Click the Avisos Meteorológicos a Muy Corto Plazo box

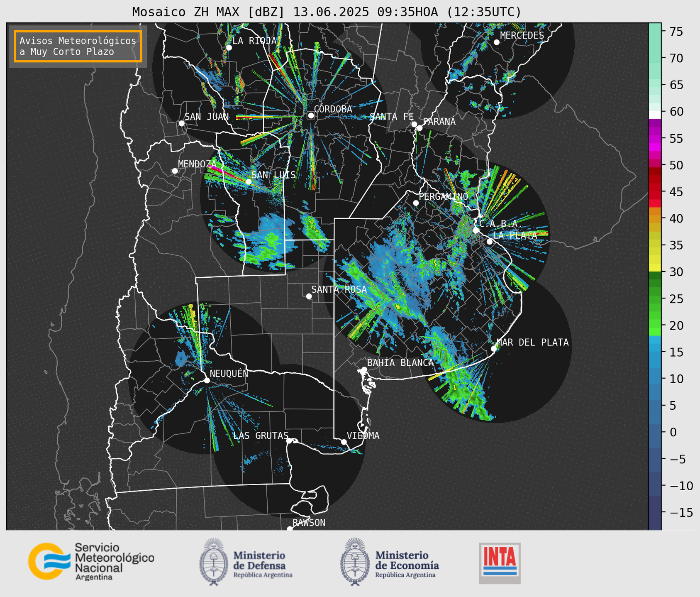(x=78, y=46)
